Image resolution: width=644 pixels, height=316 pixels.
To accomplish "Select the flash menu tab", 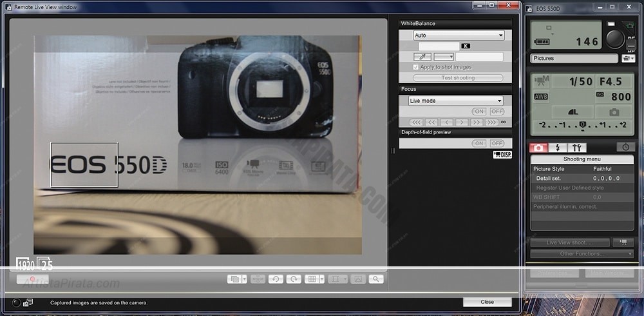I will pos(557,148).
